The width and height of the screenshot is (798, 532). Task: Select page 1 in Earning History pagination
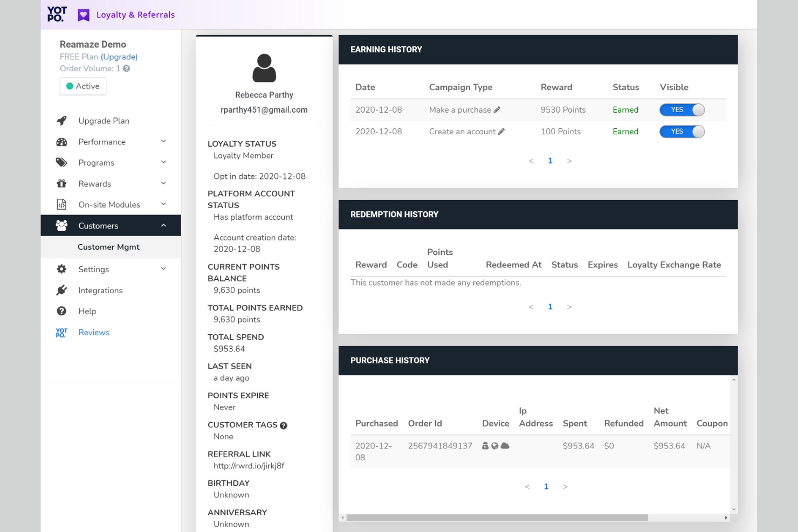(550, 161)
